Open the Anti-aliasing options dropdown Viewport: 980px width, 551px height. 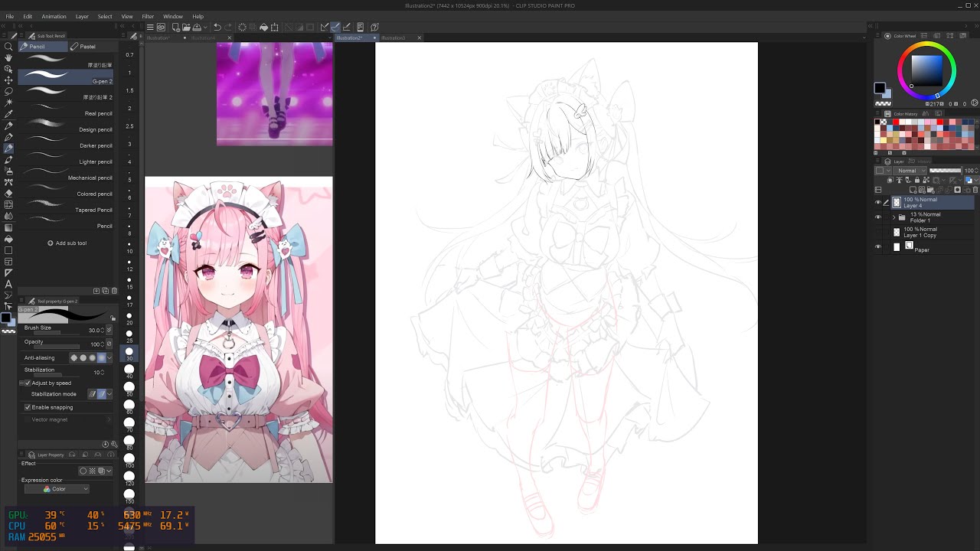pos(109,357)
